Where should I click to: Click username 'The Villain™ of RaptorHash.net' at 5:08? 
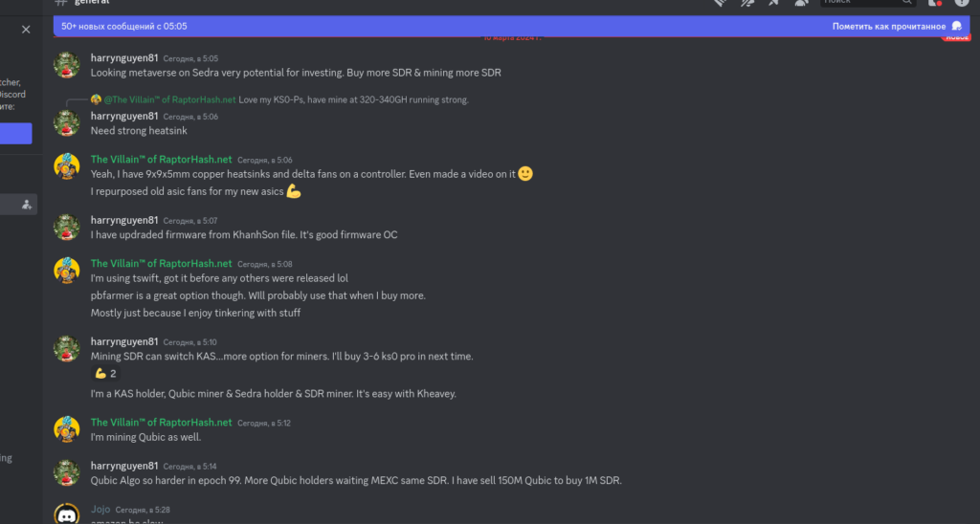[161, 264]
